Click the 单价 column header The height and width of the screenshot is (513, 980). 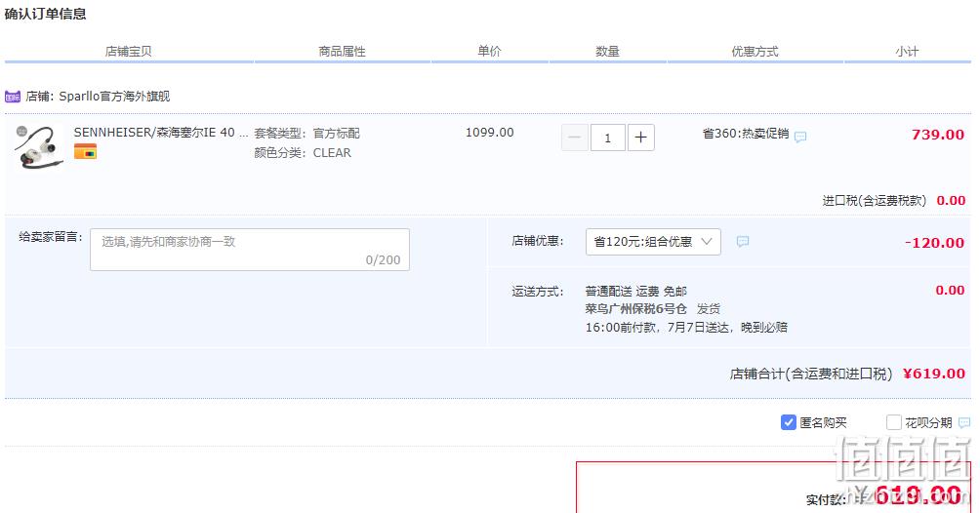tap(489, 52)
